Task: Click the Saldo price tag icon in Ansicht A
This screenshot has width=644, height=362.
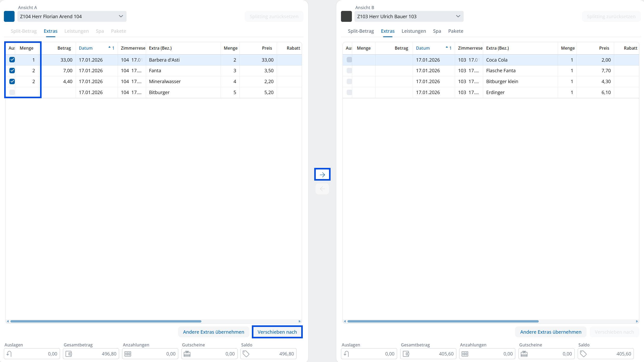Action: click(246, 354)
